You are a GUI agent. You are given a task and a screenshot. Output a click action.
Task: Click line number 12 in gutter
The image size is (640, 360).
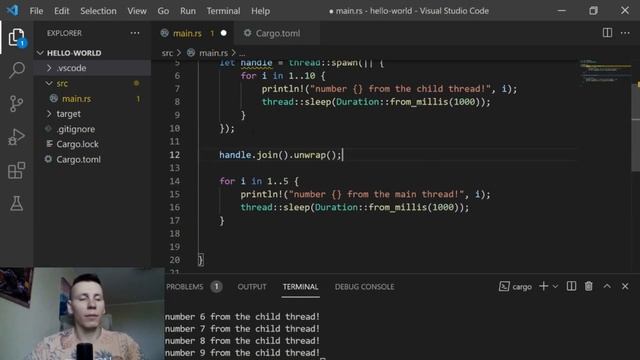coord(174,155)
